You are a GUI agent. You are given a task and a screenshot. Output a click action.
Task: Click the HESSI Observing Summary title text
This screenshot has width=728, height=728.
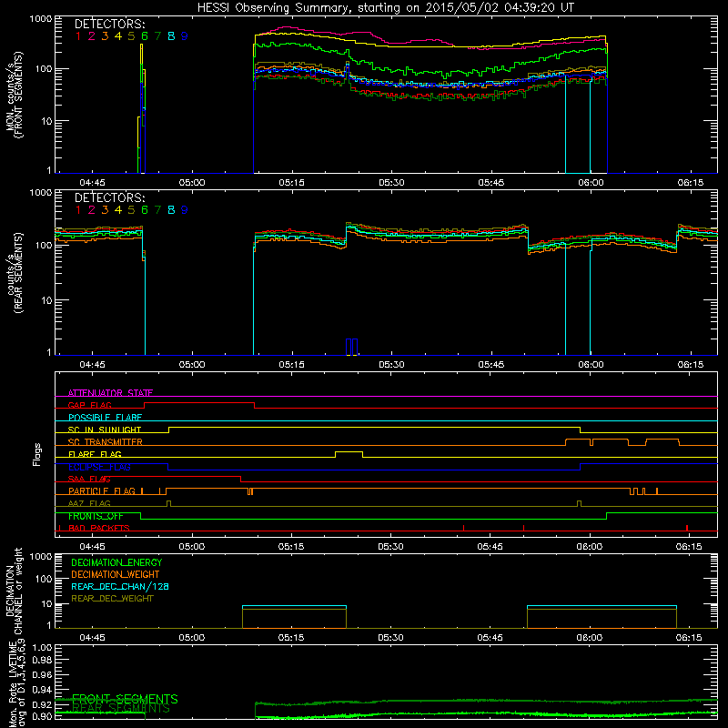[386, 8]
